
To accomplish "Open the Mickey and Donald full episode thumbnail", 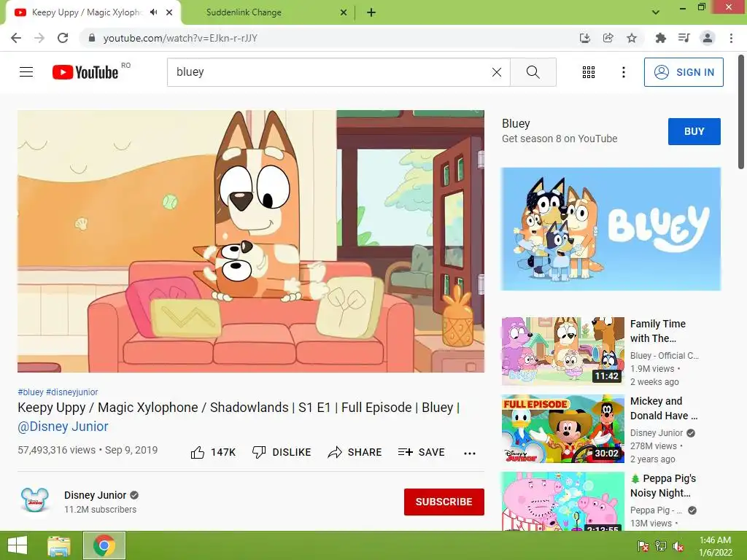I will 562,428.
